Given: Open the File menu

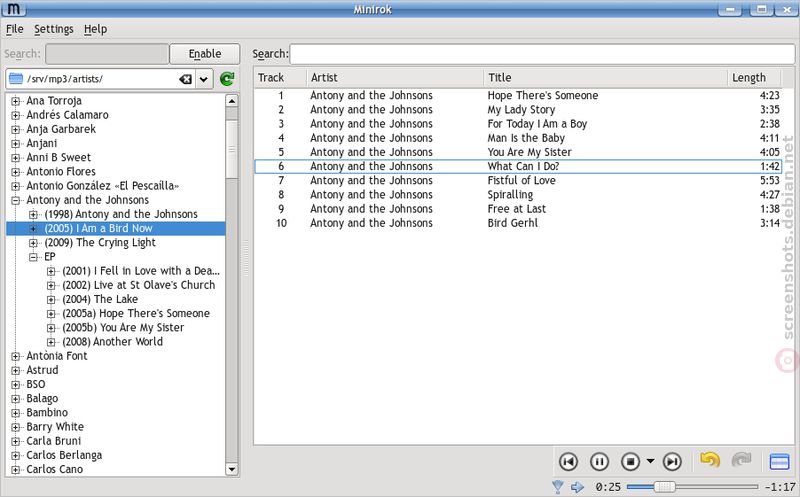Looking at the screenshot, I should (x=14, y=29).
